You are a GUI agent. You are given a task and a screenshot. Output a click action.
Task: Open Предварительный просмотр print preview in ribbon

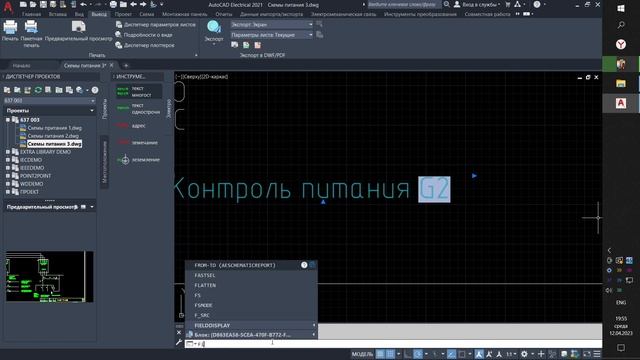pos(78,31)
